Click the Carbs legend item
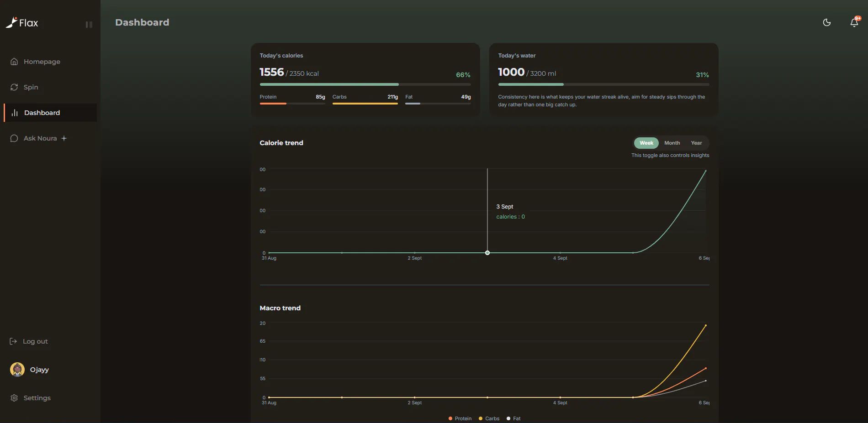 tap(489, 418)
